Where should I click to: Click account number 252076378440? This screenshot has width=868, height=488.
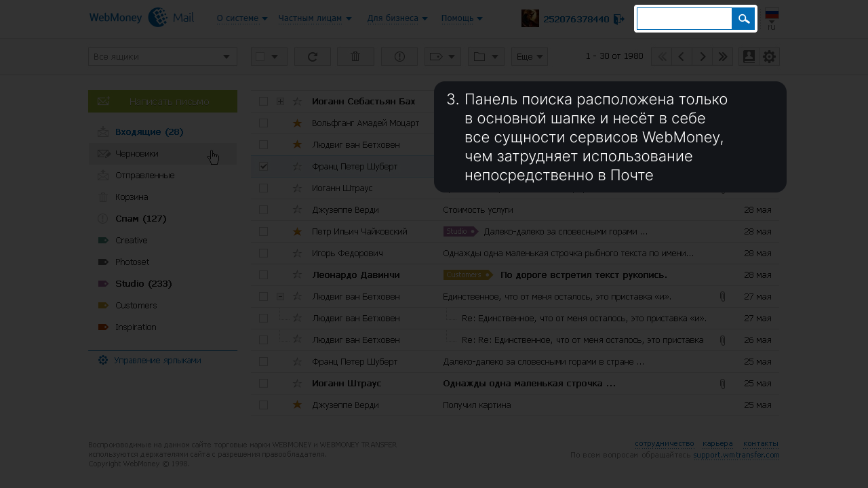tap(576, 19)
